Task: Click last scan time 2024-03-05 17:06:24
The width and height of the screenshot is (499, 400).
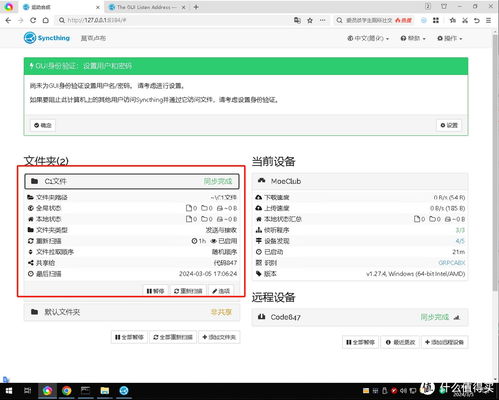Action: (208, 274)
